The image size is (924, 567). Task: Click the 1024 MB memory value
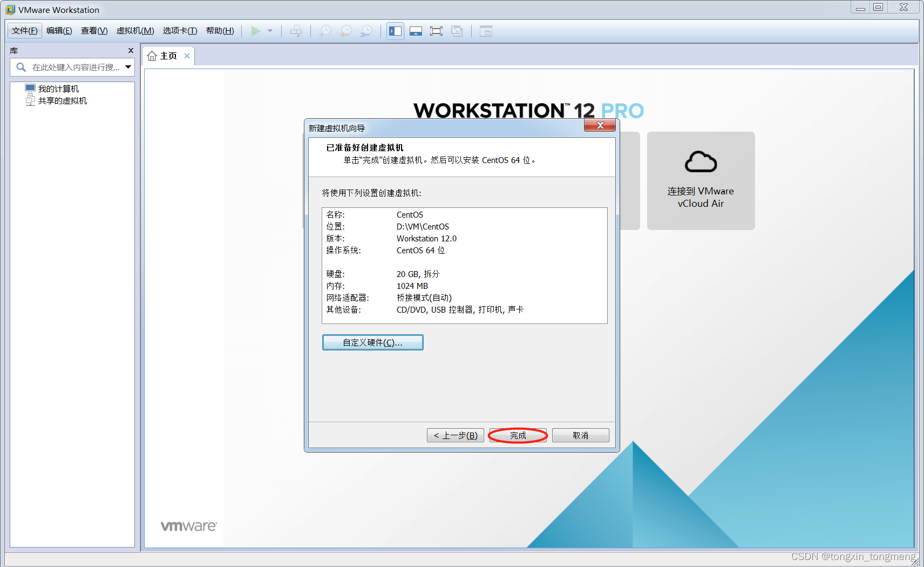click(412, 286)
